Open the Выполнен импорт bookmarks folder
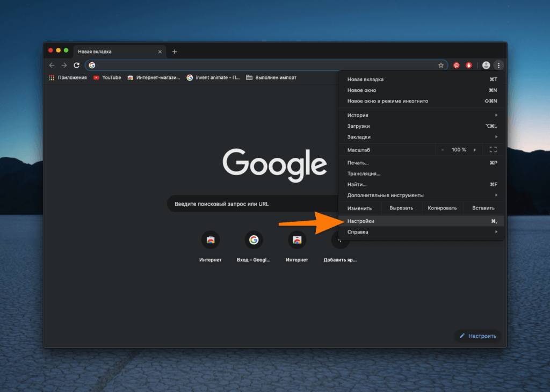The width and height of the screenshot is (550, 392). pyautogui.click(x=271, y=77)
